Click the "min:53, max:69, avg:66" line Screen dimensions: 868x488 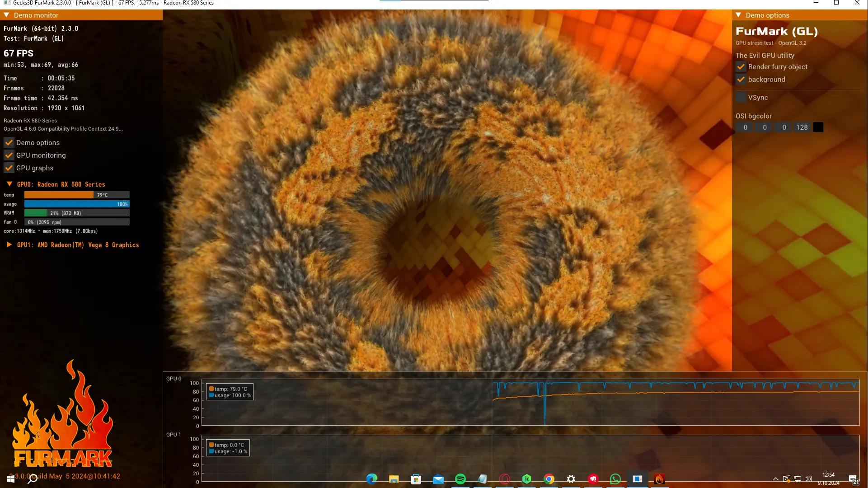41,65
